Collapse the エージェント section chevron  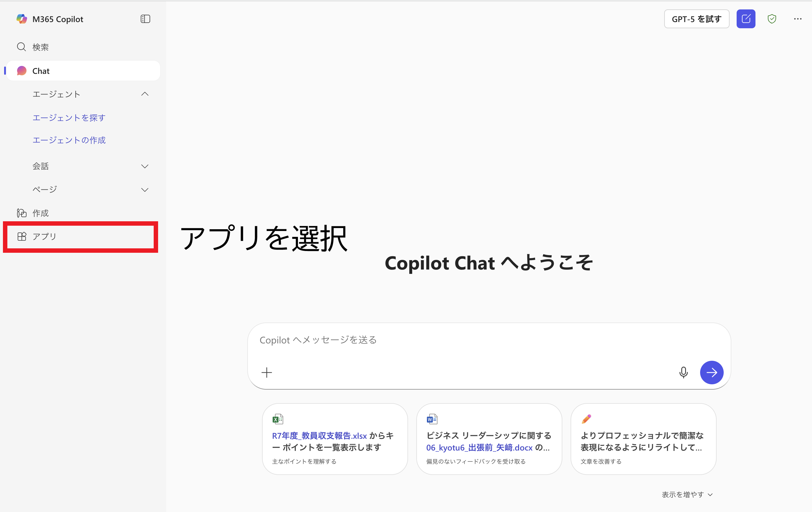[x=145, y=94]
